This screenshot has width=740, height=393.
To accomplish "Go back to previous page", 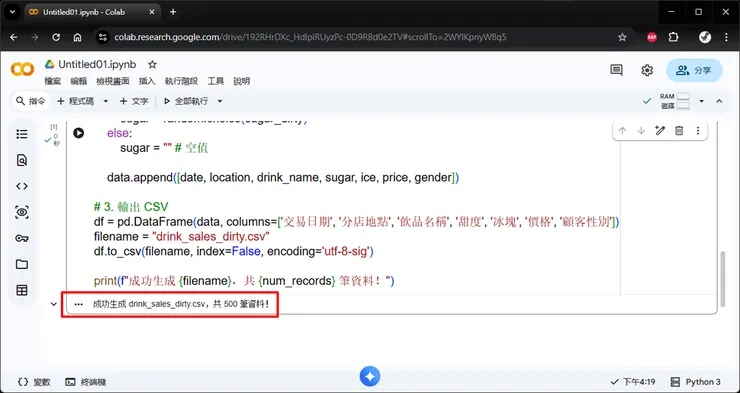I will [x=14, y=37].
